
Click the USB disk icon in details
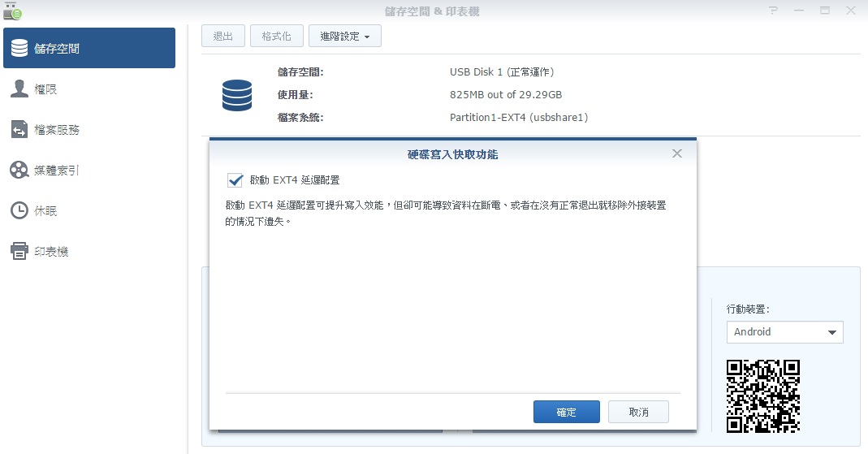[x=237, y=95]
